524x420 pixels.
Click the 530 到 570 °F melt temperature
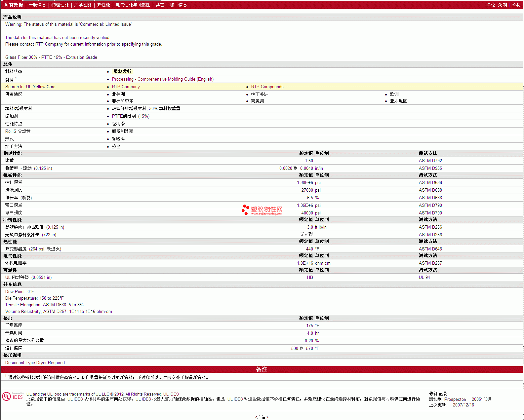coord(305,348)
